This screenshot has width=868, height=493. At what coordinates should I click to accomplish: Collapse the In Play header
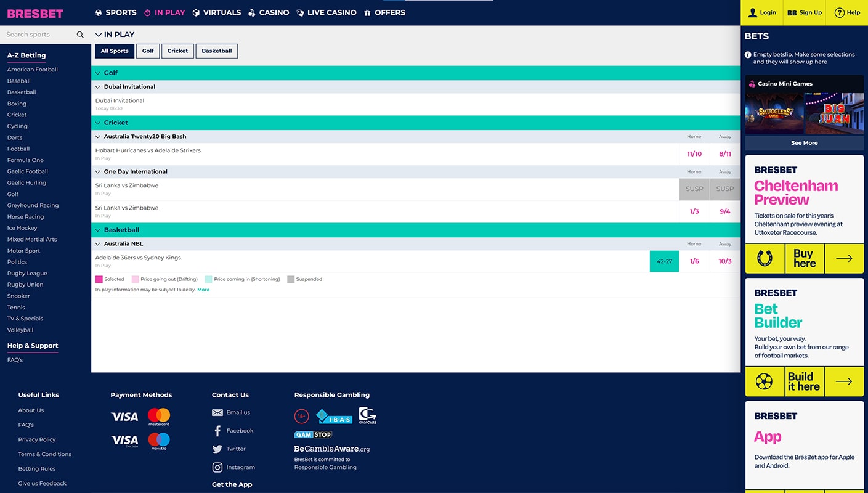pyautogui.click(x=99, y=35)
